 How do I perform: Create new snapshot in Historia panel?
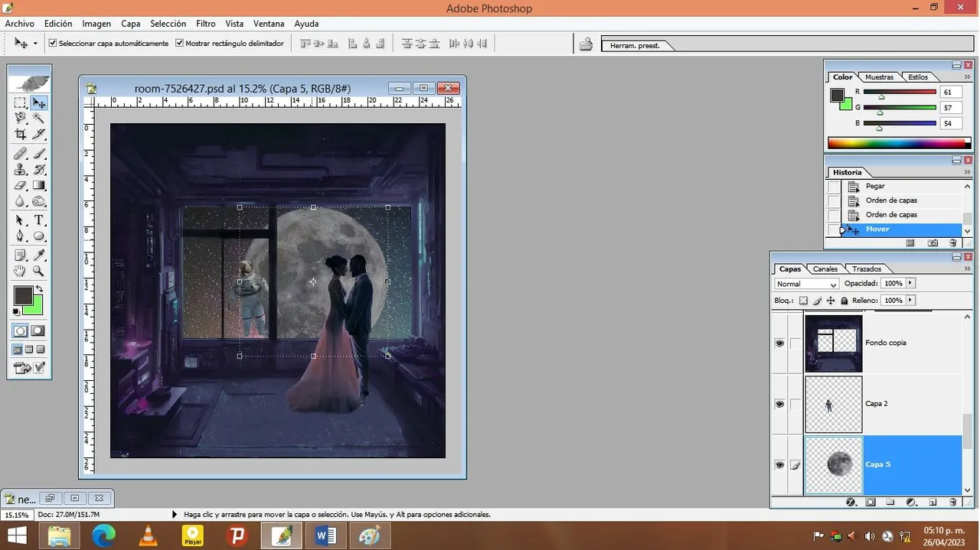click(933, 242)
